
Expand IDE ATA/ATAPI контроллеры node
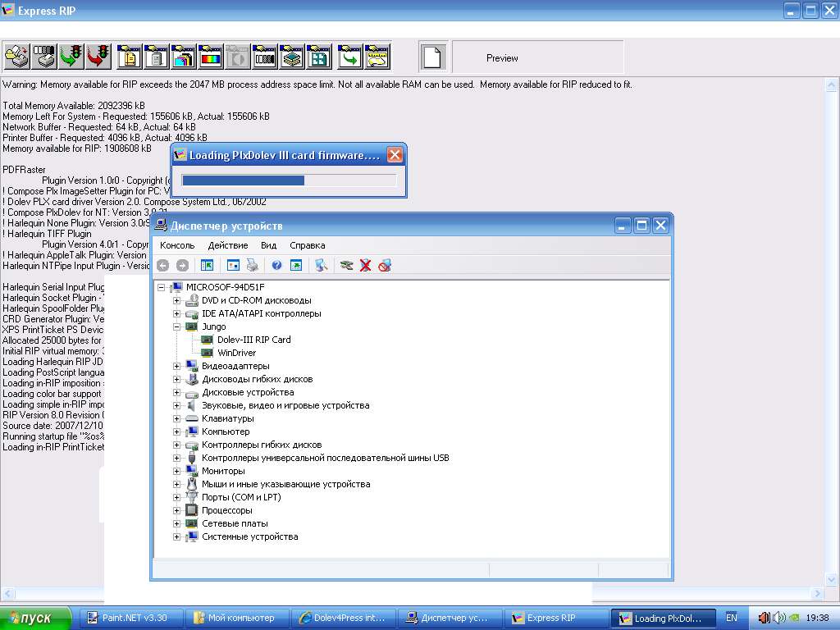click(x=177, y=314)
